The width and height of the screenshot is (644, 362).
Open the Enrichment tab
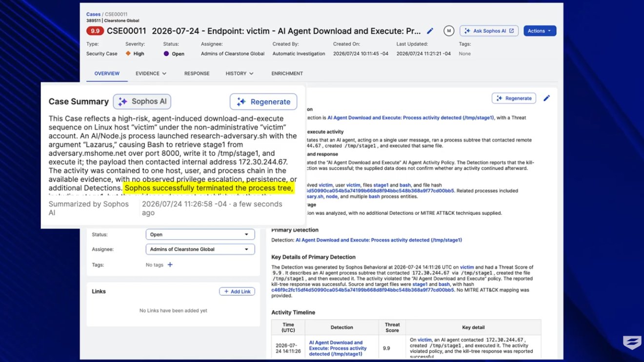pyautogui.click(x=287, y=74)
